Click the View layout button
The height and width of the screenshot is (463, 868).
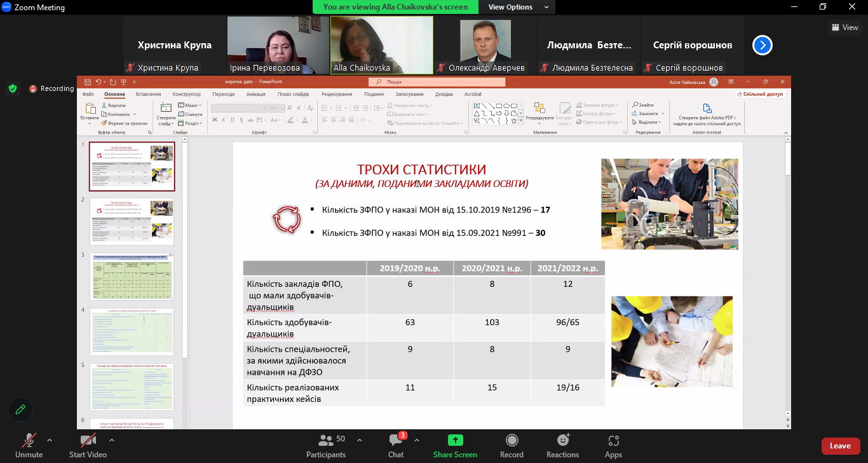point(844,27)
